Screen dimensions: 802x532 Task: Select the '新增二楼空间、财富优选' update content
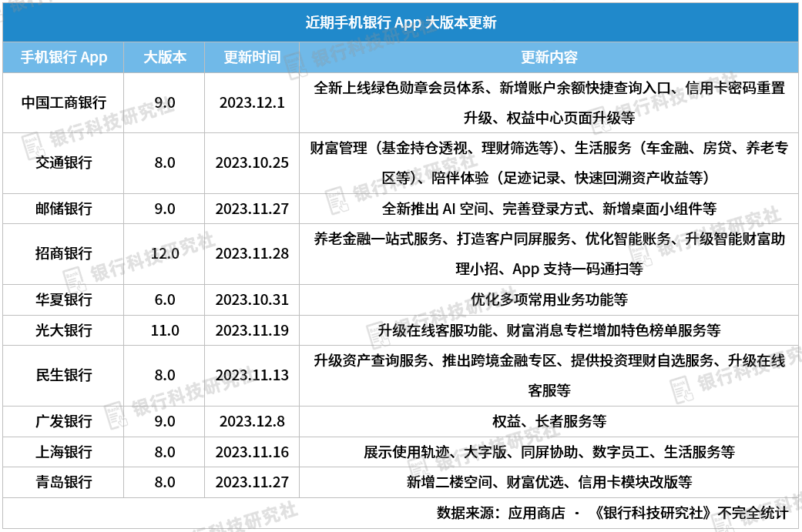click(x=549, y=482)
